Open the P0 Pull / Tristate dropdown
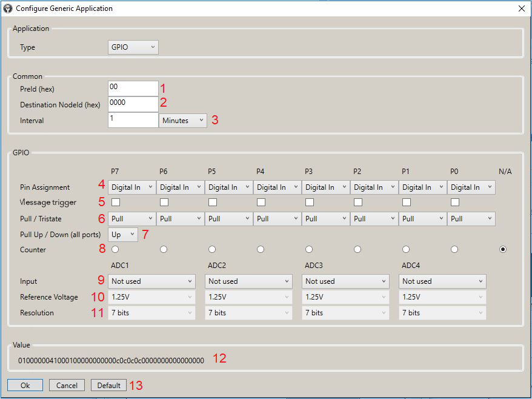The width and height of the screenshot is (532, 399). click(471, 219)
